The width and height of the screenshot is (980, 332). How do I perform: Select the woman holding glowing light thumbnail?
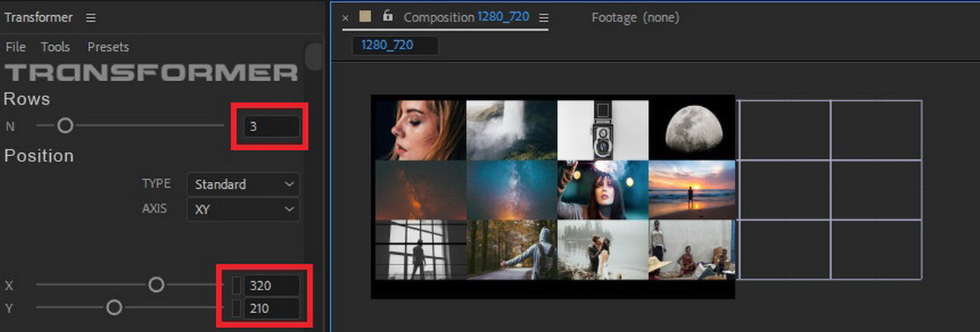(x=603, y=189)
